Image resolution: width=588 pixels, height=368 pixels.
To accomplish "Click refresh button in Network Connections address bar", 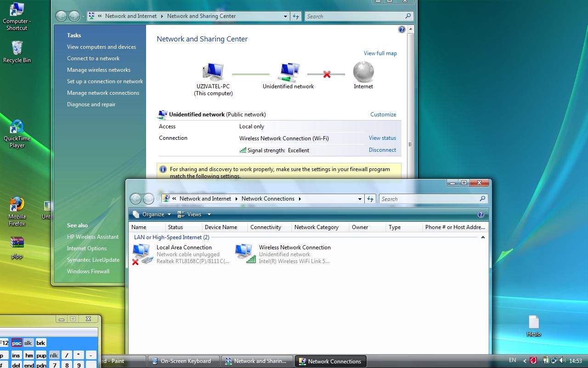I will coord(370,199).
